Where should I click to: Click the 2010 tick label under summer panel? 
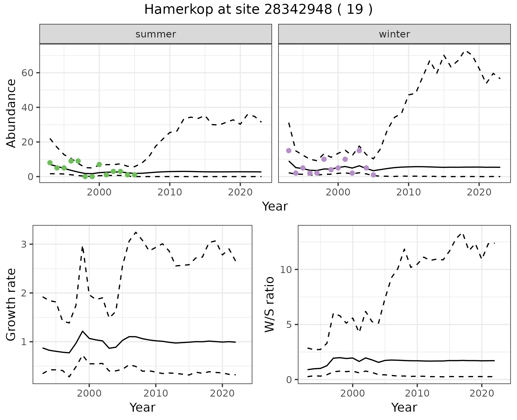click(170, 192)
